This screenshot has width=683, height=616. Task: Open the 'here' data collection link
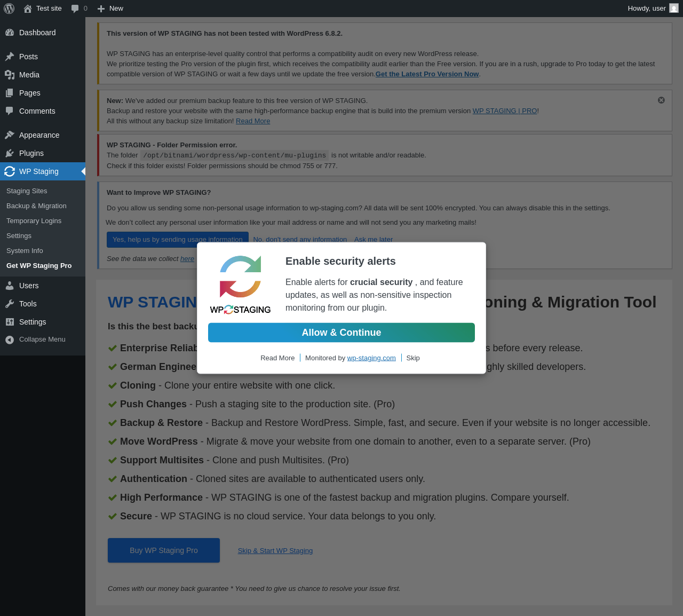click(x=187, y=259)
